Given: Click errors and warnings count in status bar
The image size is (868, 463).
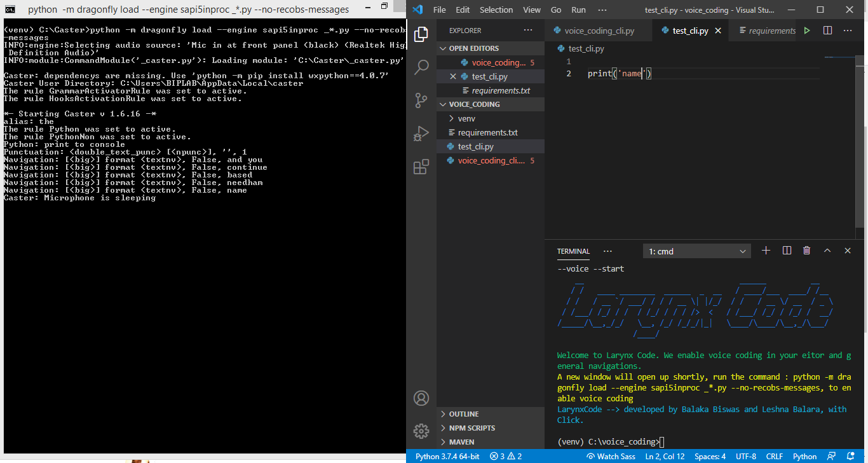Looking at the screenshot, I should tap(506, 456).
